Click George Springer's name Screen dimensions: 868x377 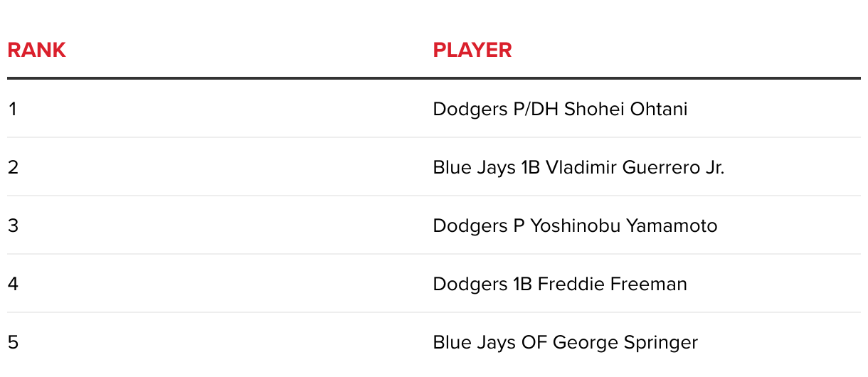tap(625, 342)
